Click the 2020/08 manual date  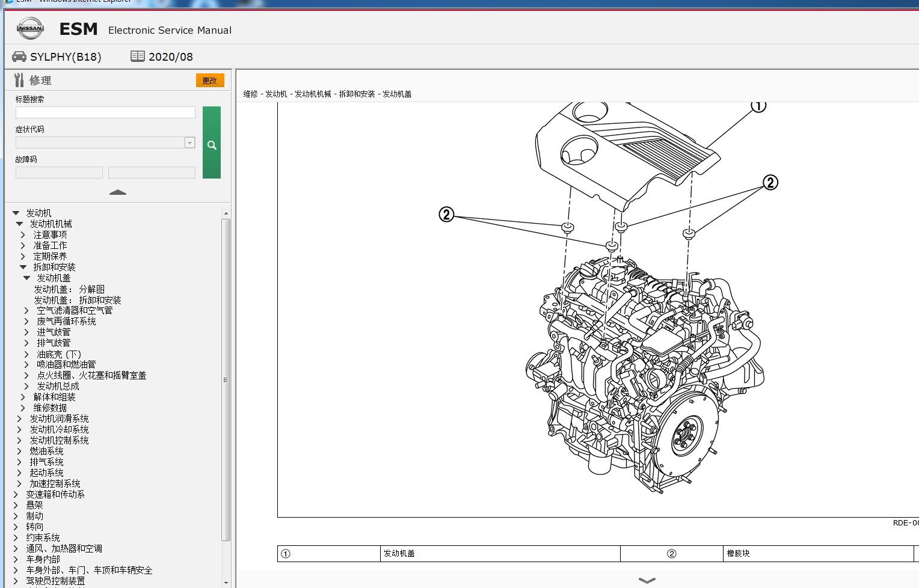171,57
